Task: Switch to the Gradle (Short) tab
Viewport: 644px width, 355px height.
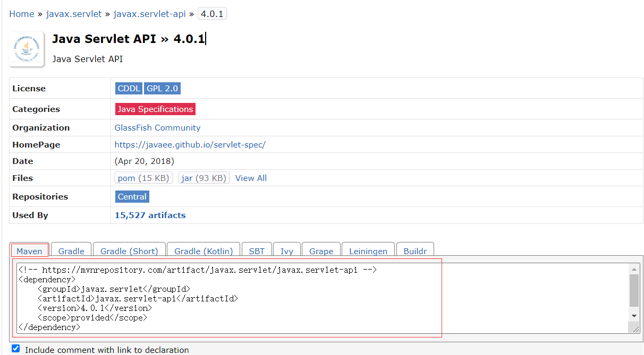Action: 129,250
